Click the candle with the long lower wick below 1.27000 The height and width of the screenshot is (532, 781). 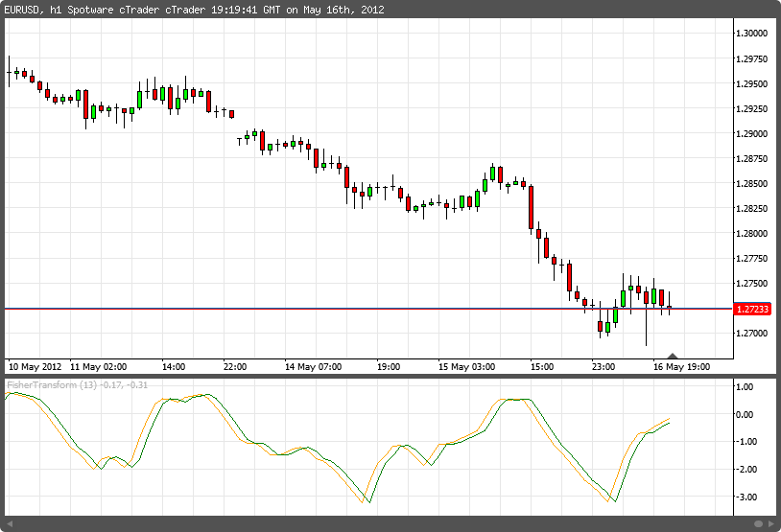646,312
